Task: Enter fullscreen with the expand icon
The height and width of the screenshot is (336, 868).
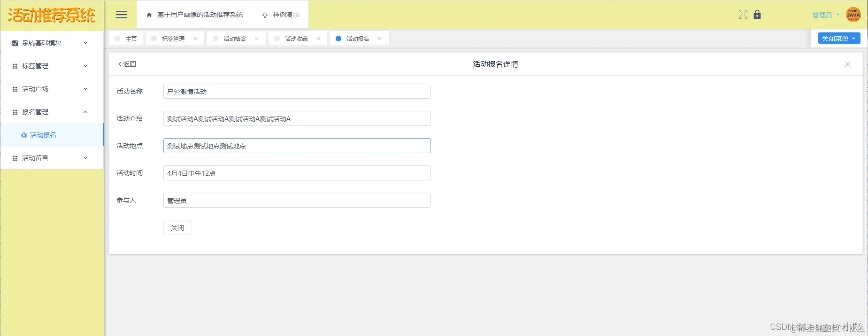Action: click(743, 15)
